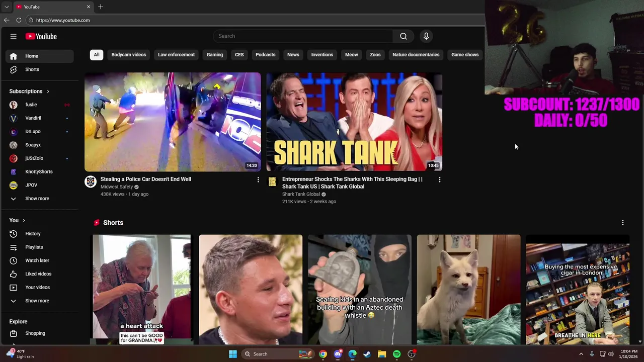The image size is (644, 362).
Task: Click the YouTube search input field
Action: 302,36
